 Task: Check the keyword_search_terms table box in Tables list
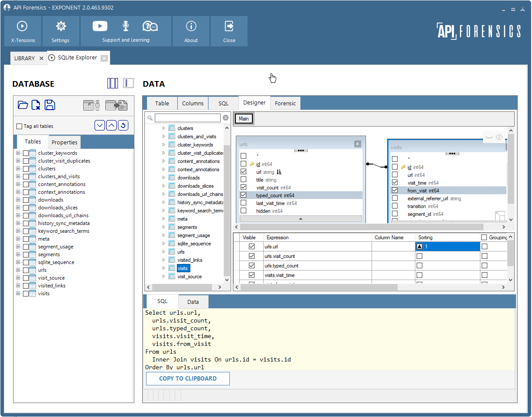(26, 231)
